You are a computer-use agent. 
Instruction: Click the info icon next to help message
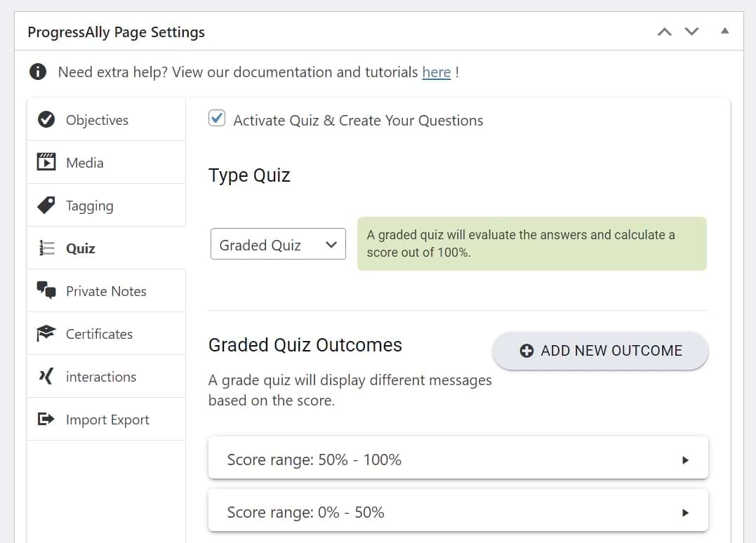point(38,72)
